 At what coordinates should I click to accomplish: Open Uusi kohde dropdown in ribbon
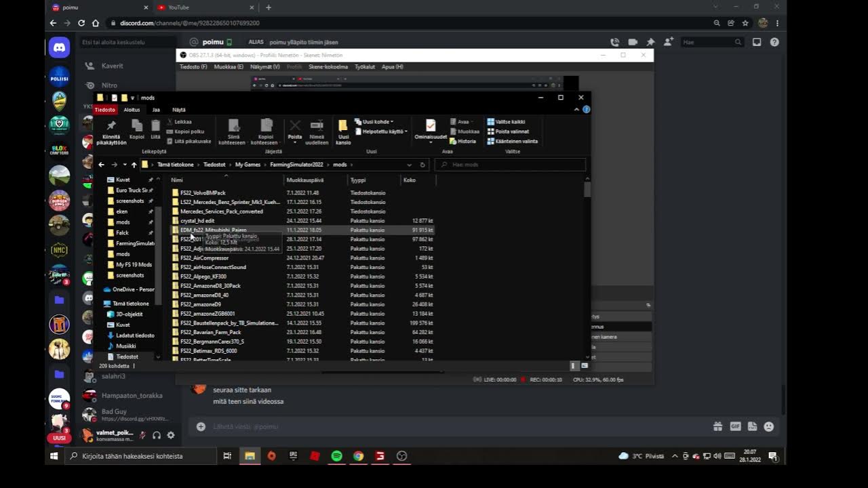tap(378, 122)
